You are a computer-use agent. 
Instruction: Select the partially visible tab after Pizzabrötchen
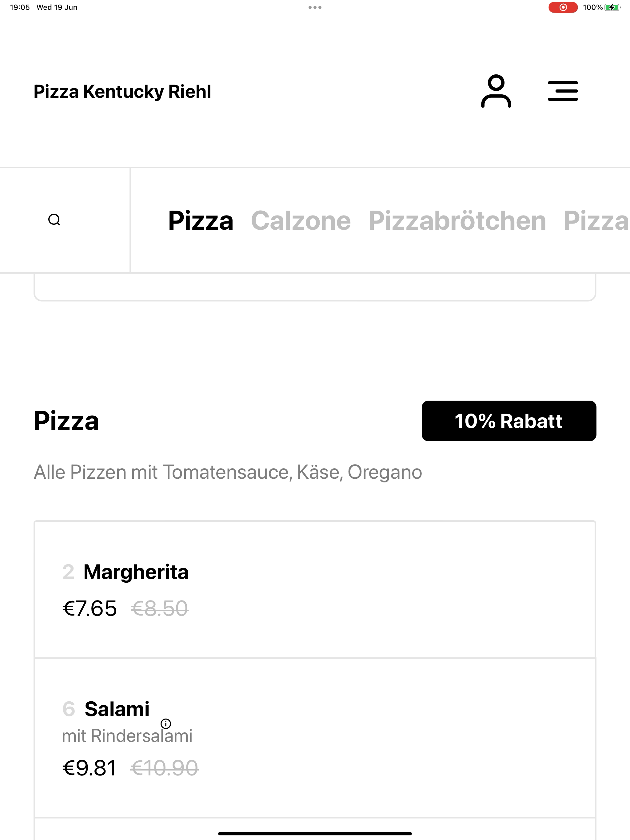point(596,221)
